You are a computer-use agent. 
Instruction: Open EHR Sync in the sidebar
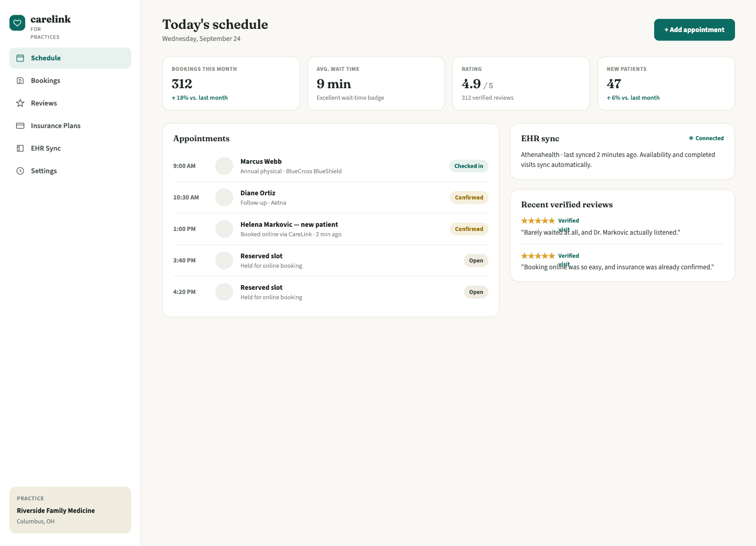click(70, 149)
